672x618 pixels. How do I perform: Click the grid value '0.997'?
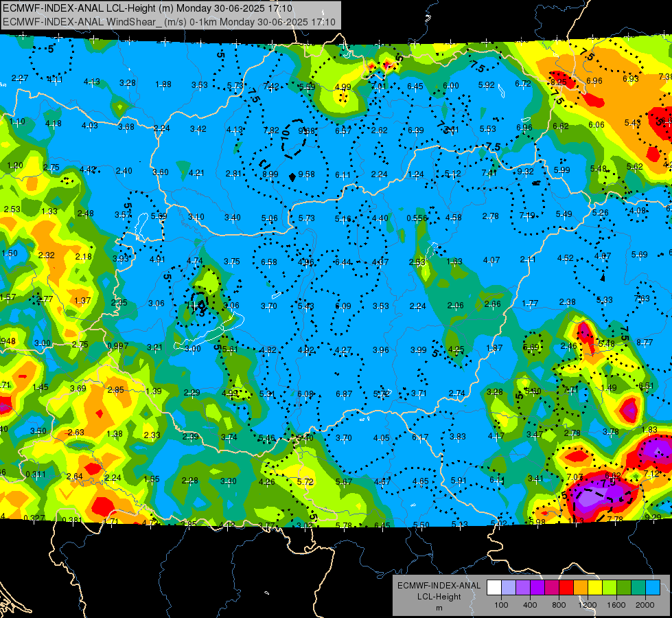tap(118, 346)
